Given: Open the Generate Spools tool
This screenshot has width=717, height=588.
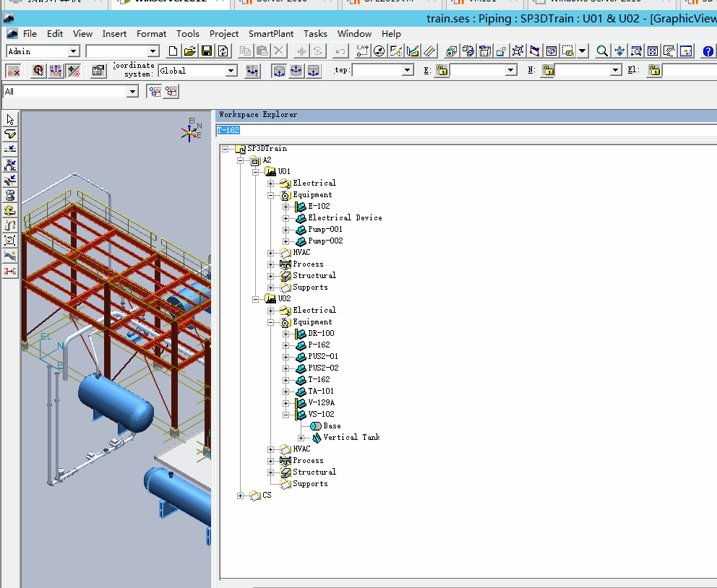Looking at the screenshot, I should [10, 195].
